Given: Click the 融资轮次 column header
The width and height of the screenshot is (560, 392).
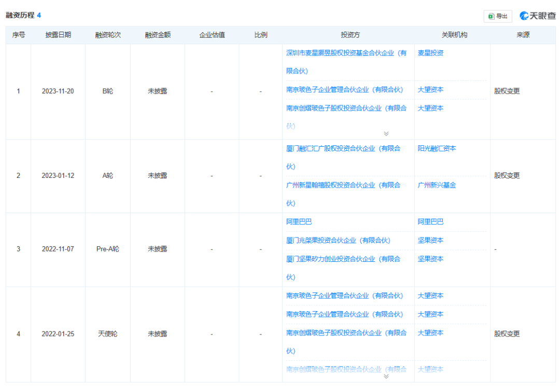Looking at the screenshot, I should (108, 35).
